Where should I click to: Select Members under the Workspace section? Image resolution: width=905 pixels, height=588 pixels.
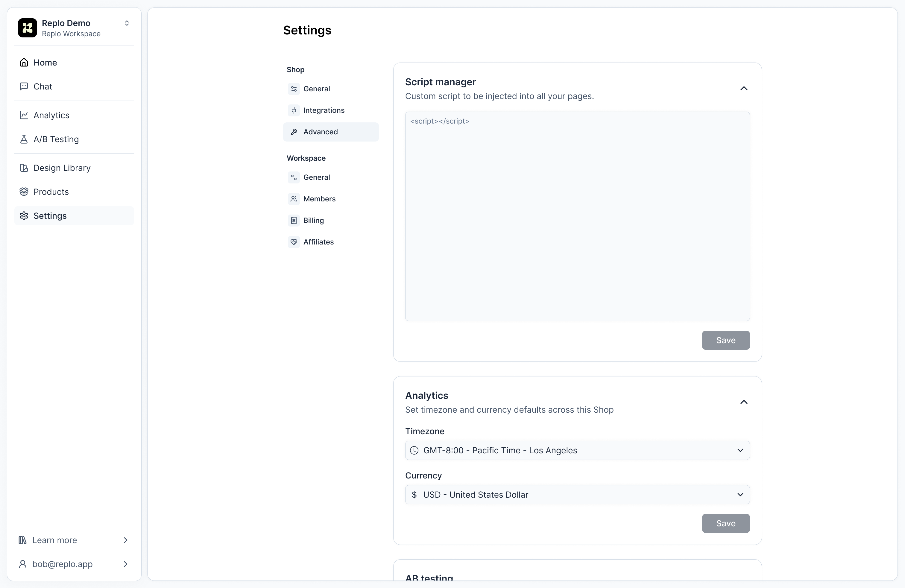click(319, 199)
